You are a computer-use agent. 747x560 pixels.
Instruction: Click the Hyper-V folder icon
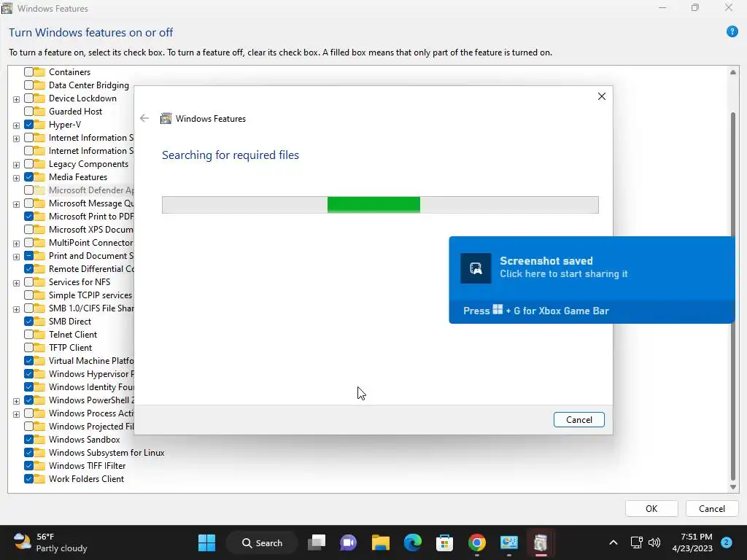click(40, 124)
